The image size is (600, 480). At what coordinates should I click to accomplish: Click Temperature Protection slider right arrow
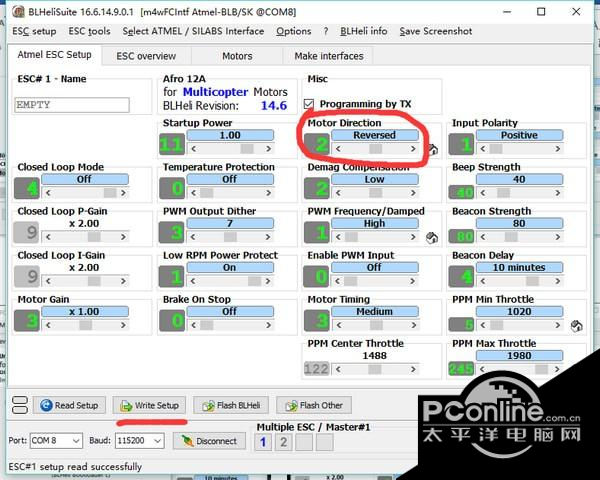click(x=268, y=193)
